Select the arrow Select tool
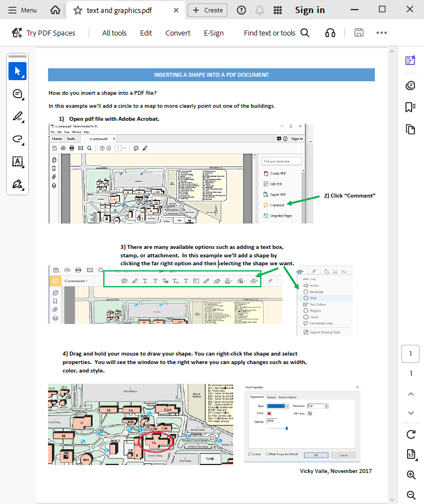 18,71
